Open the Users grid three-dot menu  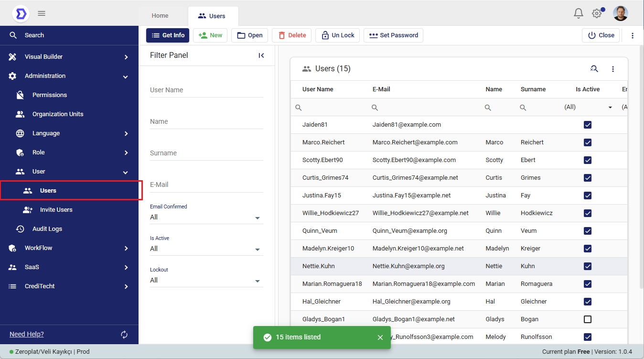(x=613, y=69)
